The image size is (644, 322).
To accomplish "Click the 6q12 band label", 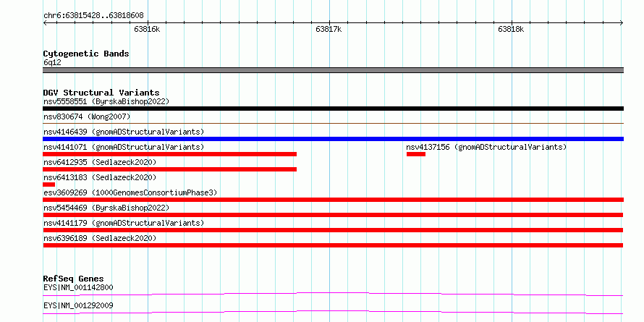I will coord(53,63).
